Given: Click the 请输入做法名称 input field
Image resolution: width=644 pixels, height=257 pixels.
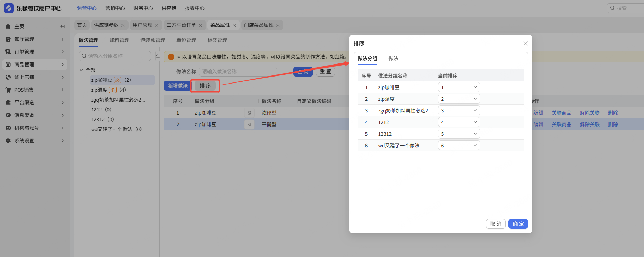Looking at the screenshot, I should click(x=238, y=72).
